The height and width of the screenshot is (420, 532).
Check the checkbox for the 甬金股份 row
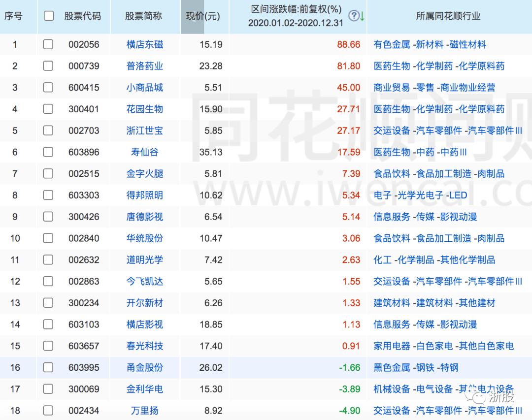[48, 367]
